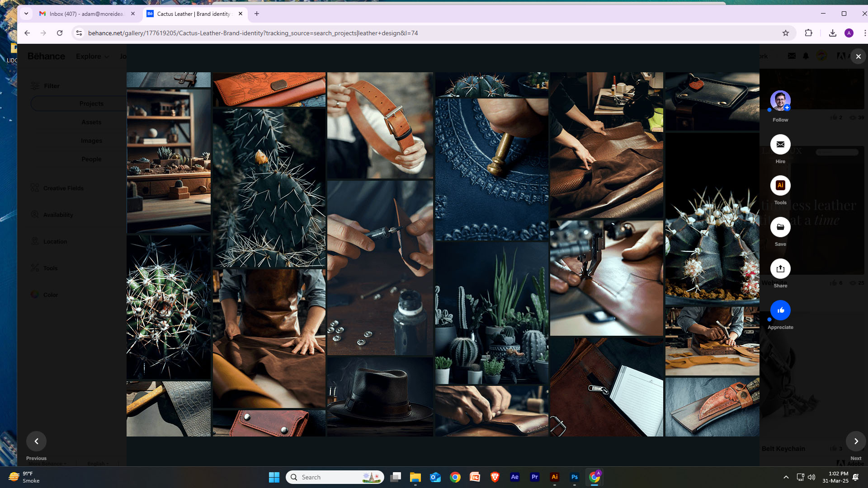Screen dimensions: 868x488
Task: Click the Share icon
Action: 780,269
